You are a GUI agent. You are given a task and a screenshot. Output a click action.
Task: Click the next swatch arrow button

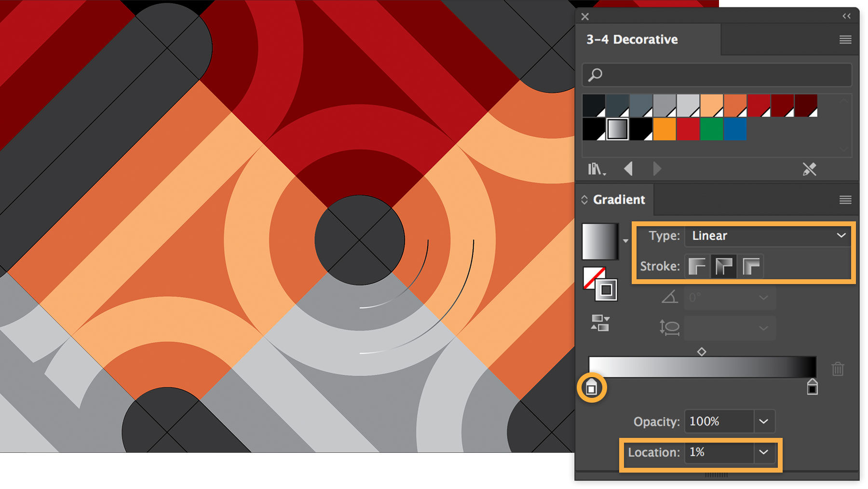[x=656, y=168]
